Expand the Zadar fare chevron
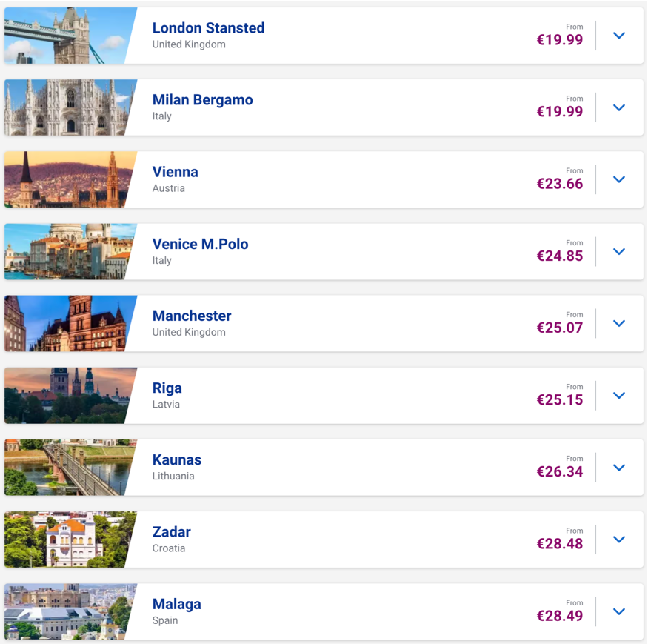 [619, 540]
